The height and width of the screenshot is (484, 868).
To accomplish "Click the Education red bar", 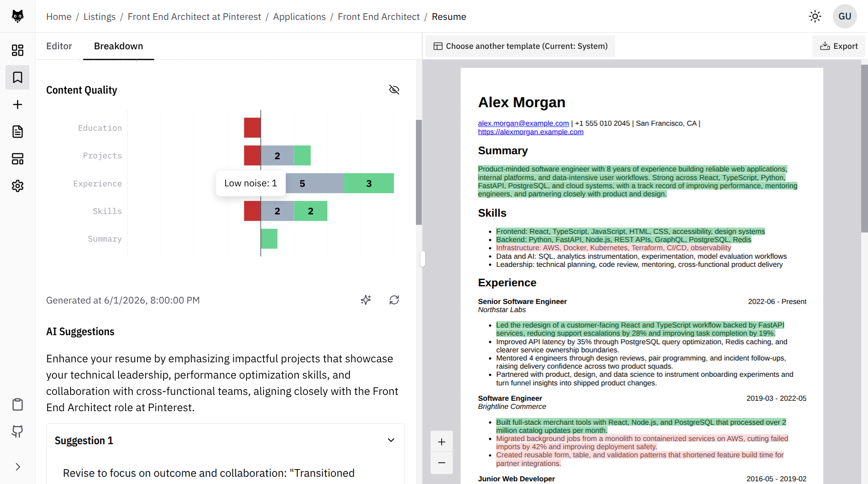I will pos(252,128).
